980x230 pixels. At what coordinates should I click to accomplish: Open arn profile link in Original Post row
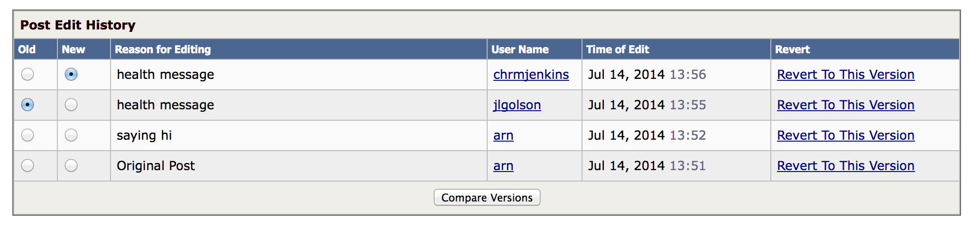(x=503, y=166)
